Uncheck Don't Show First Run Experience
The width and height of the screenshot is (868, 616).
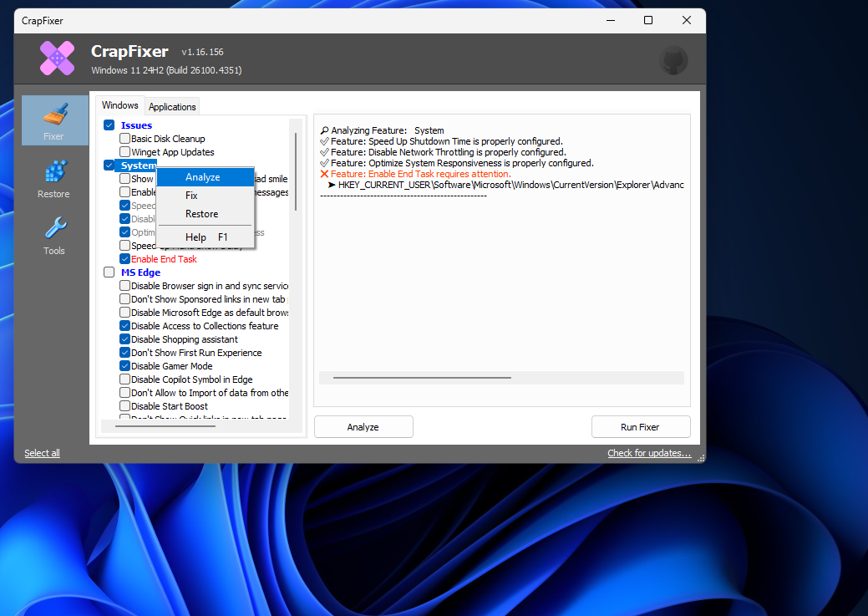pos(123,353)
